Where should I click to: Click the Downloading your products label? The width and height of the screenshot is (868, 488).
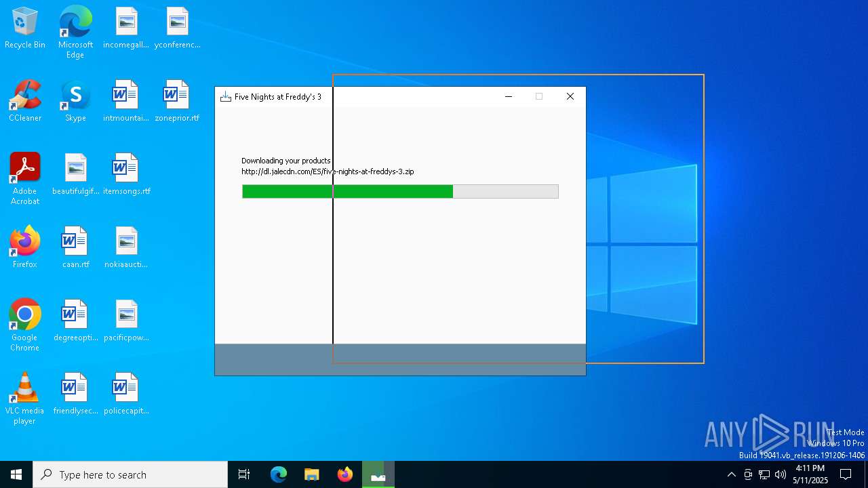click(286, 161)
